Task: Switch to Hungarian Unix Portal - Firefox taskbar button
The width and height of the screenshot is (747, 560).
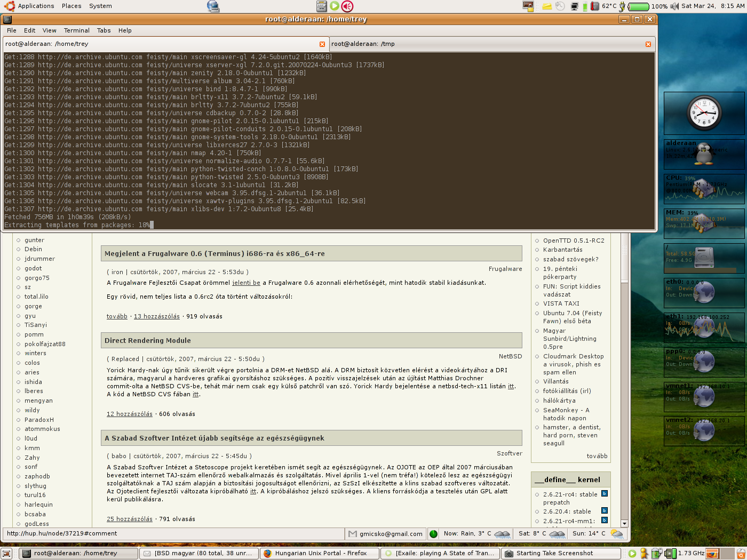Action: pos(320,554)
